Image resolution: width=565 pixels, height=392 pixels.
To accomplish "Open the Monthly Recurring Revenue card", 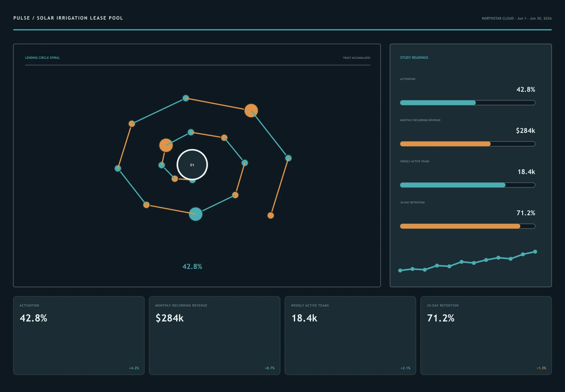I will (215, 336).
